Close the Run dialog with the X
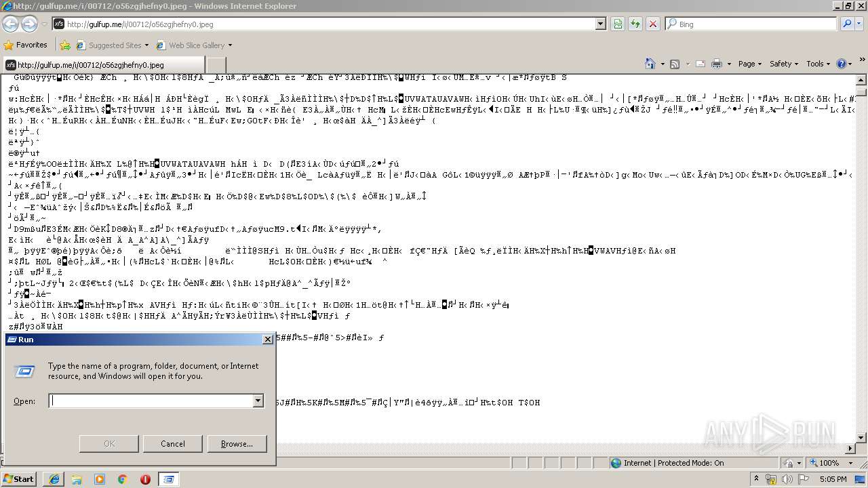The width and height of the screenshot is (868, 488). coord(267,340)
